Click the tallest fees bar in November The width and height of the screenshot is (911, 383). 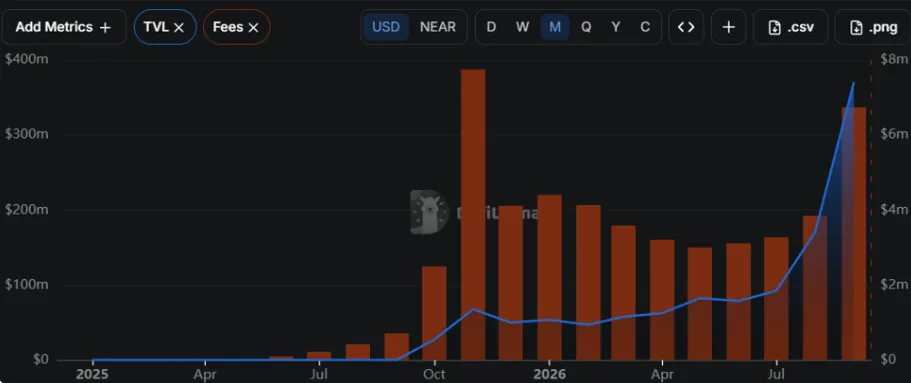click(x=473, y=215)
